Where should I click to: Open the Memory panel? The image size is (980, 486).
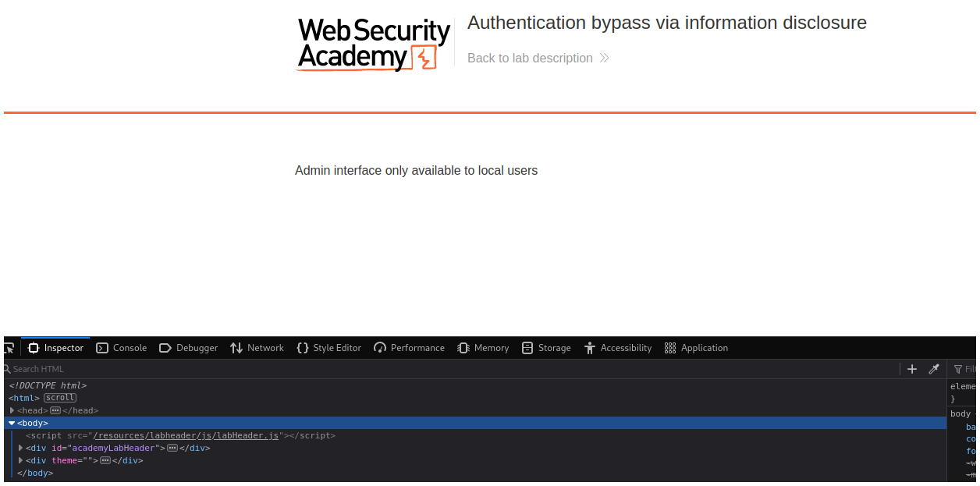483,348
